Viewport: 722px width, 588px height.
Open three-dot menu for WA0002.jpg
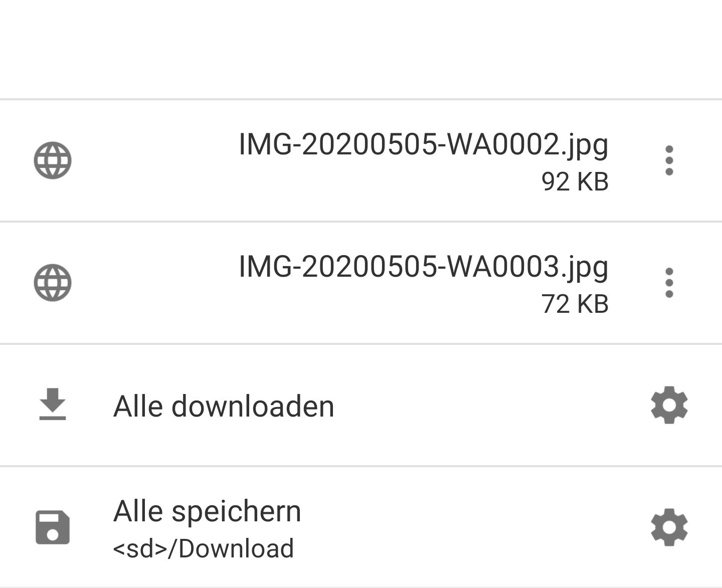click(669, 160)
